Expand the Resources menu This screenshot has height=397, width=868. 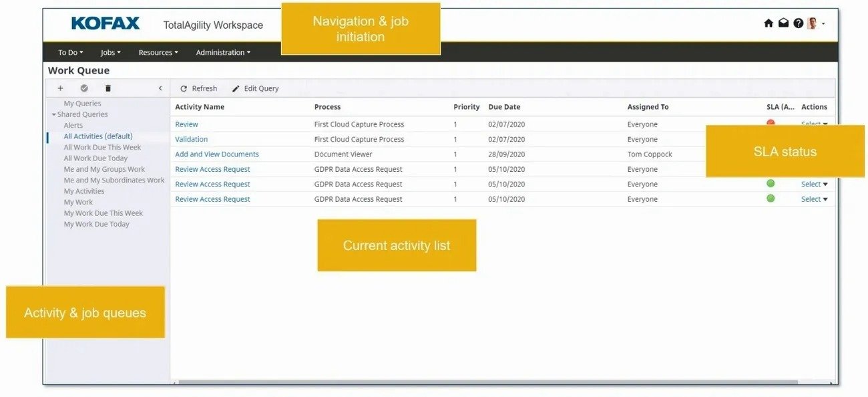tap(158, 52)
